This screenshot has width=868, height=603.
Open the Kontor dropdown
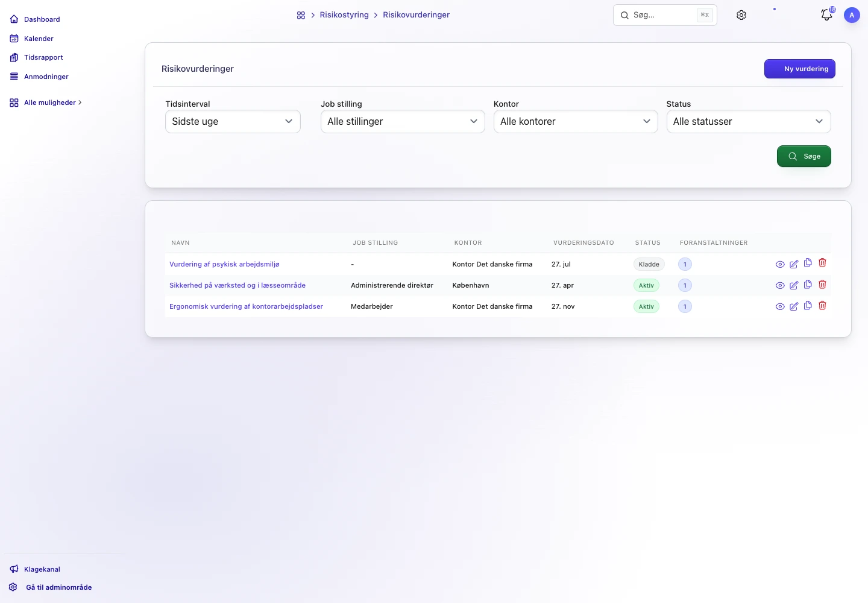click(x=576, y=121)
